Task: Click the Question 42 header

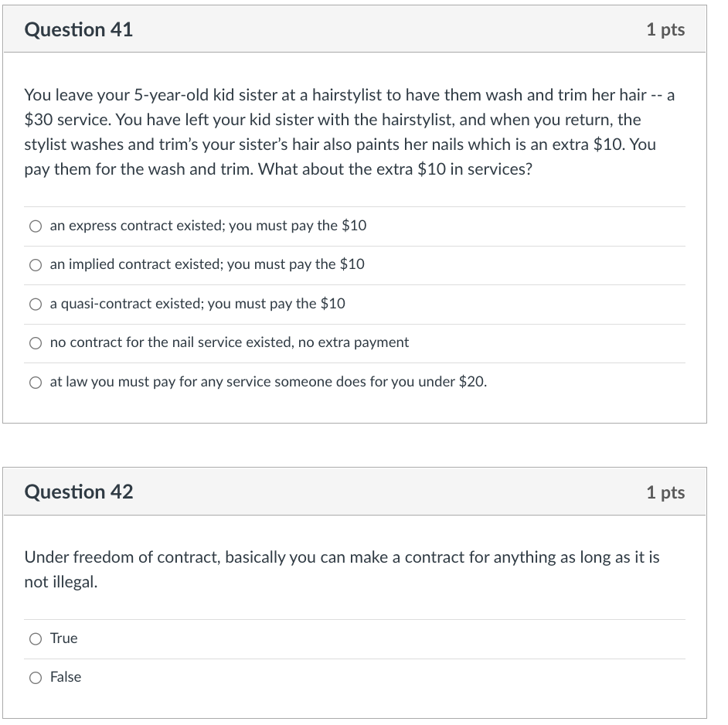Action: pyautogui.click(x=79, y=492)
